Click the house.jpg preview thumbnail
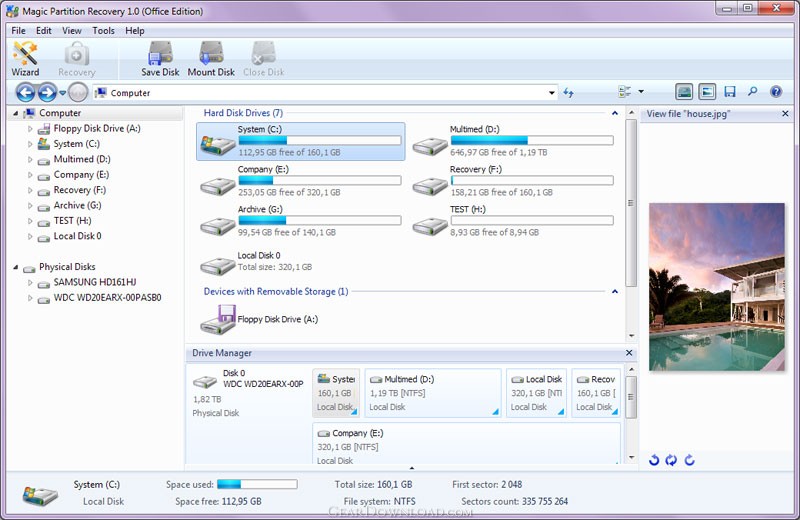Screen dimensions: 800x520 (x=716, y=287)
